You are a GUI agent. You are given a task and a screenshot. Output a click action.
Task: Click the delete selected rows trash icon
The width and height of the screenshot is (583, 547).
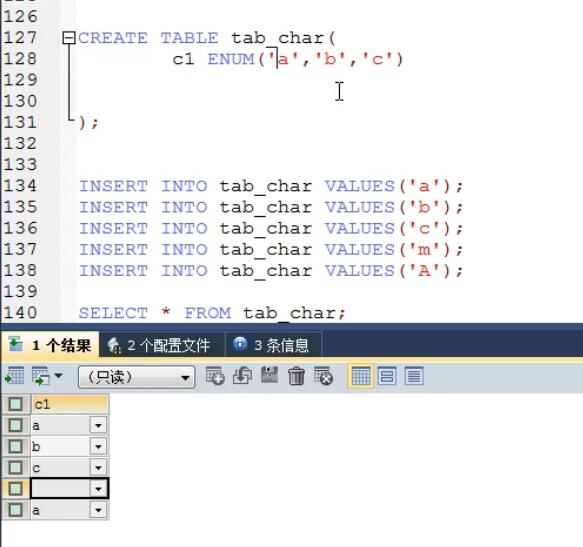[x=296, y=376]
